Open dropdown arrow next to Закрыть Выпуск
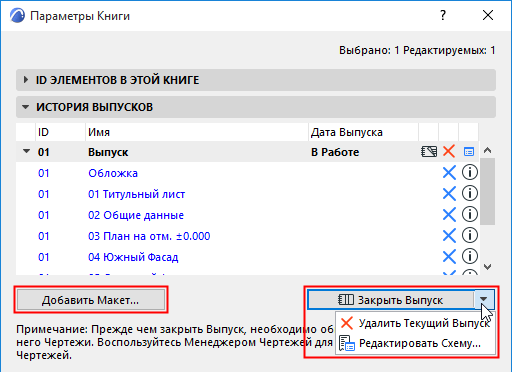512x372 pixels. pos(484,299)
